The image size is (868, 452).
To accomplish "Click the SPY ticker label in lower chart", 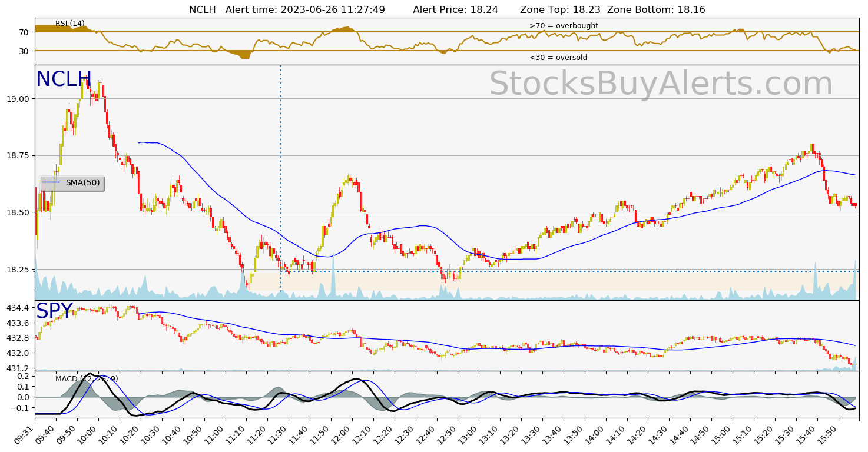I will [54, 311].
